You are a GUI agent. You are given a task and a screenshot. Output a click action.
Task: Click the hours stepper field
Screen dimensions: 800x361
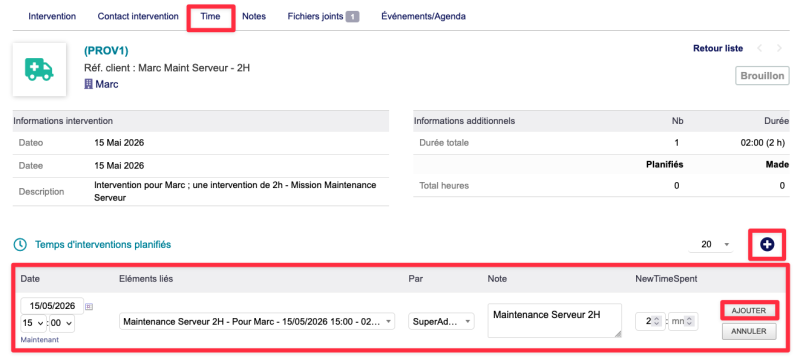coord(649,322)
